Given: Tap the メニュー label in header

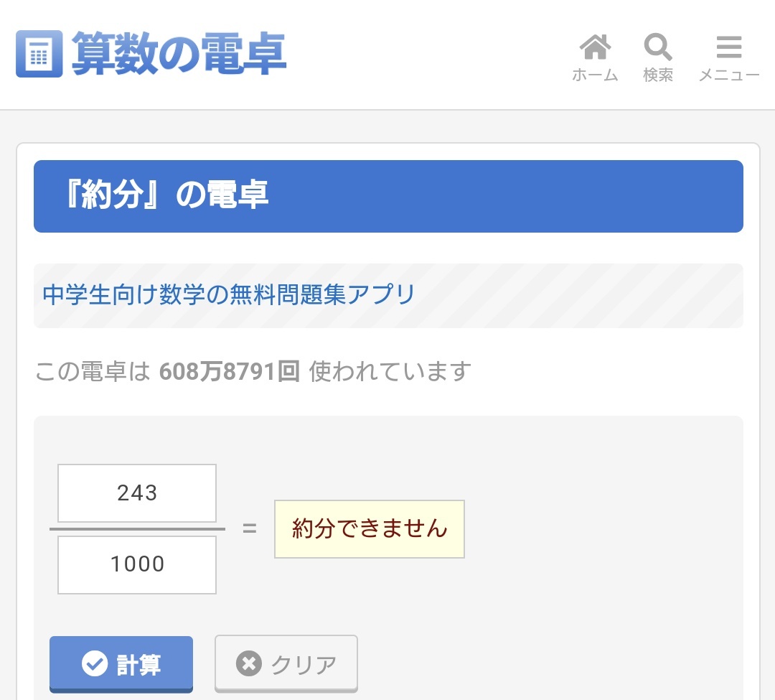Looking at the screenshot, I should pos(729,75).
